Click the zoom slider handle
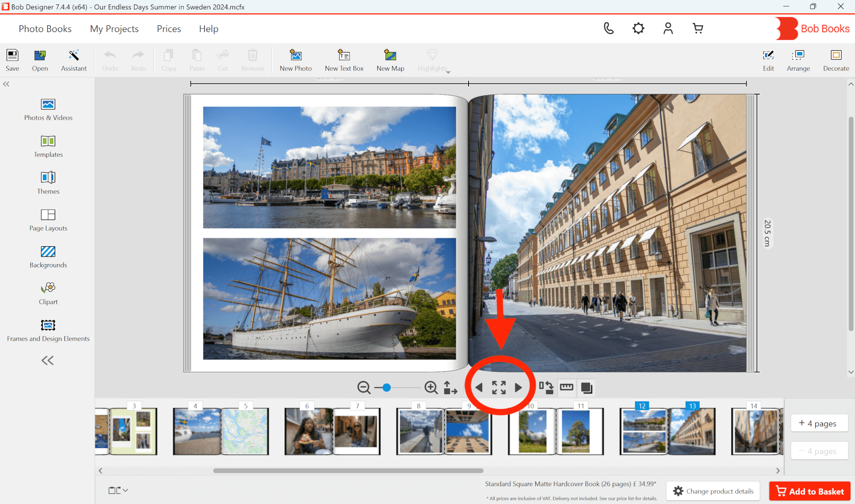 (387, 387)
